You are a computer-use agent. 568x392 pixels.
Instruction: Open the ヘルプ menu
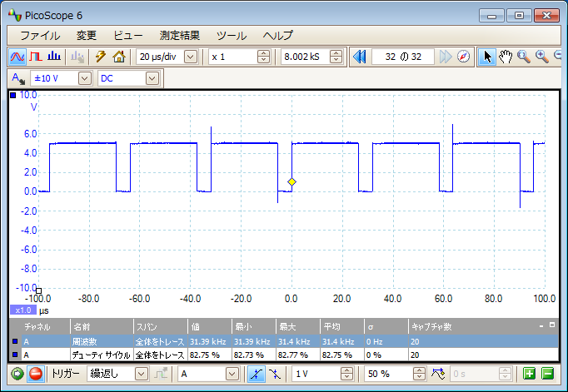pyautogui.click(x=278, y=36)
